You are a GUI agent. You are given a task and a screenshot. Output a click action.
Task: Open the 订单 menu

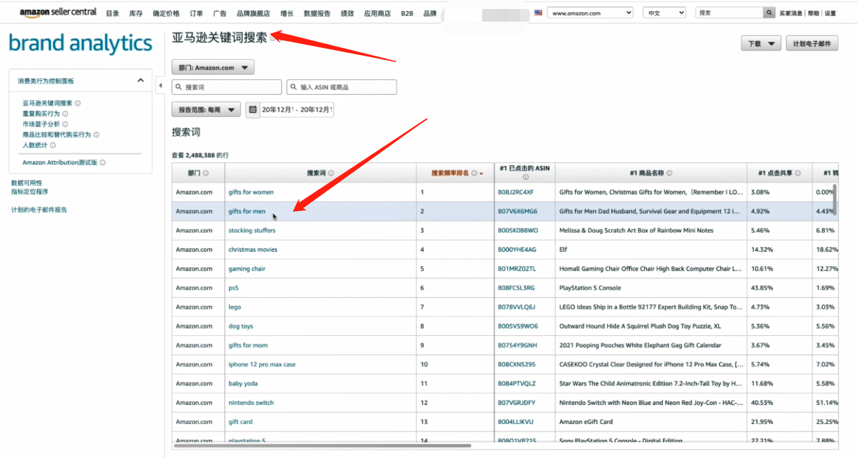(x=196, y=13)
